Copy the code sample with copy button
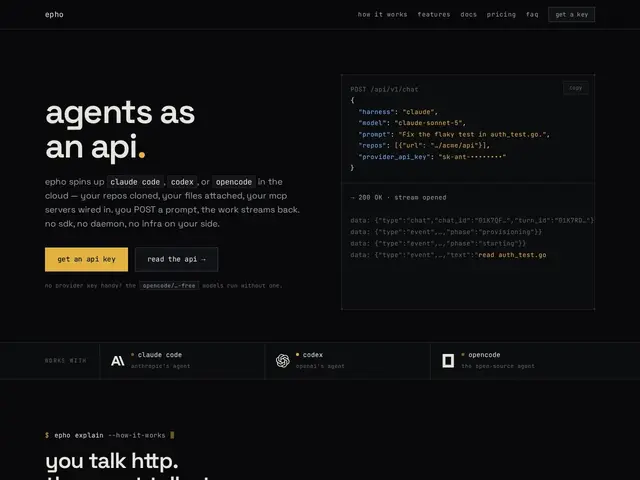The width and height of the screenshot is (640, 480). 576,88
